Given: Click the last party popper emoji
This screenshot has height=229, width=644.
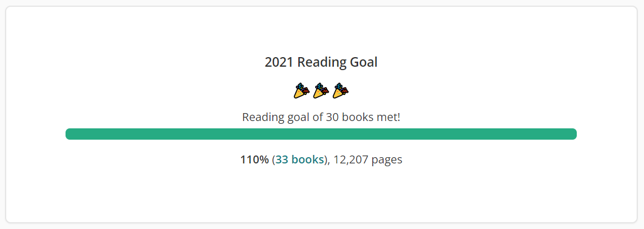Looking at the screenshot, I should (x=341, y=91).
